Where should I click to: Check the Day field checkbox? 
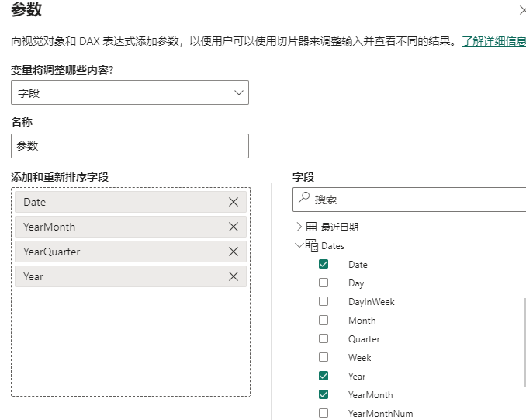(x=324, y=283)
